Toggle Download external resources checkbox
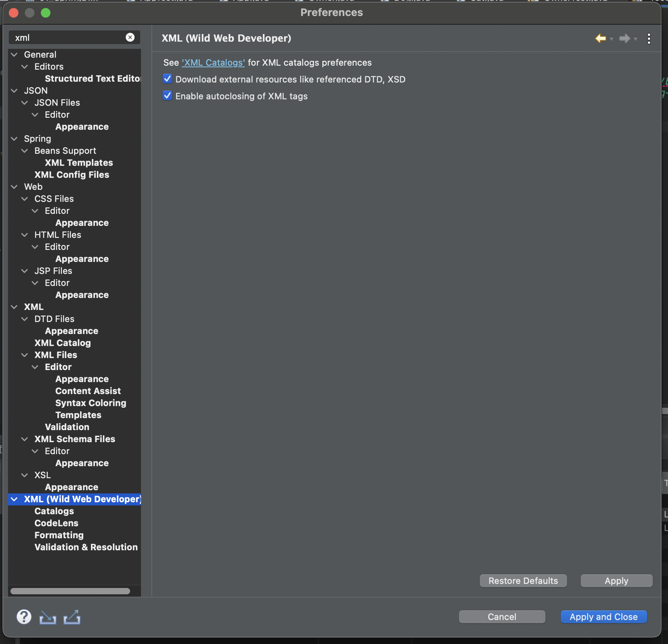This screenshot has height=644, width=668. tap(167, 79)
